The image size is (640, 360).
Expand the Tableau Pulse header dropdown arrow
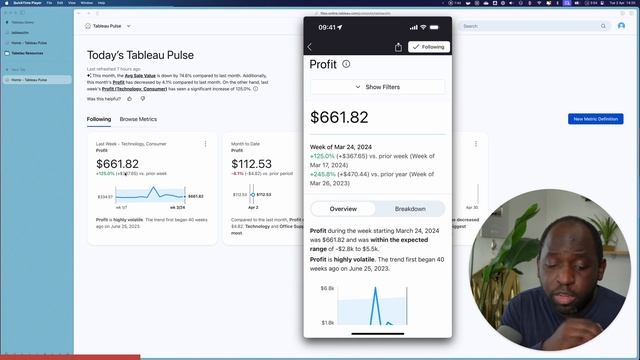pyautogui.click(x=129, y=26)
